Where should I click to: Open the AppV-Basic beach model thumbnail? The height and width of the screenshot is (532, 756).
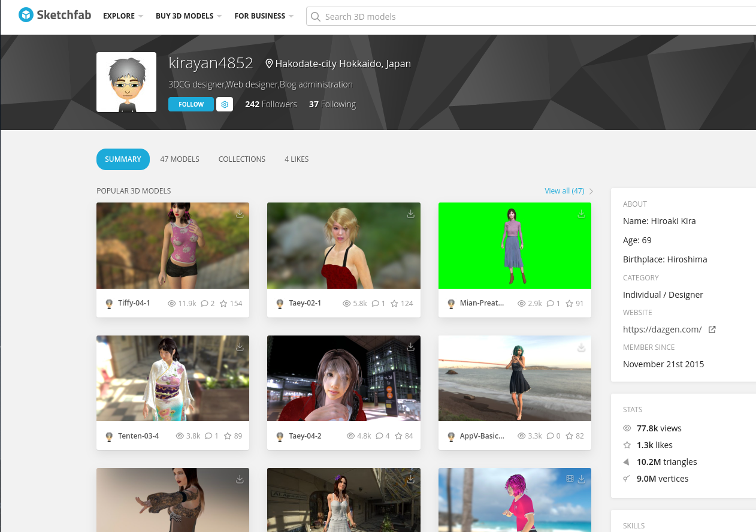pos(515,378)
